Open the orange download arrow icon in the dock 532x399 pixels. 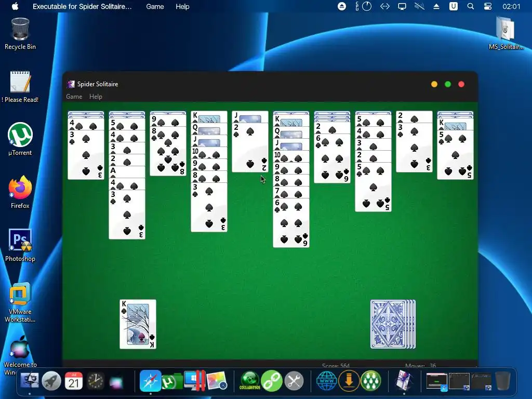click(x=349, y=381)
